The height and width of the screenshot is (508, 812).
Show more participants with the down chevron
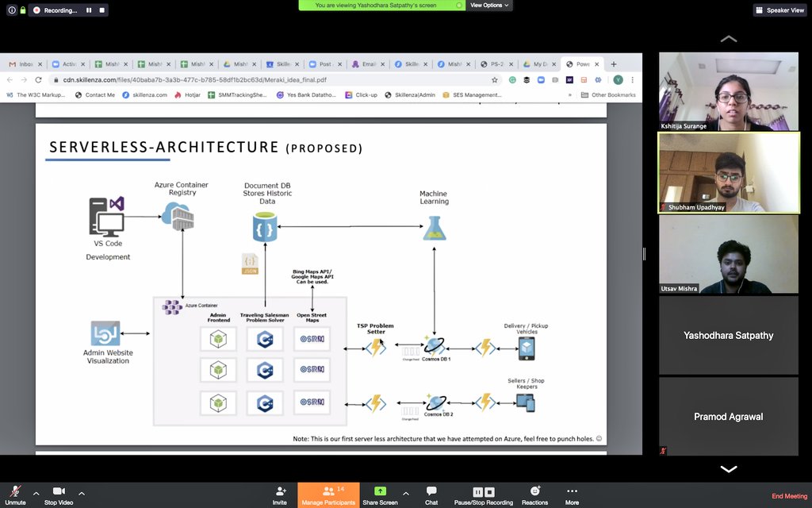[x=728, y=469]
